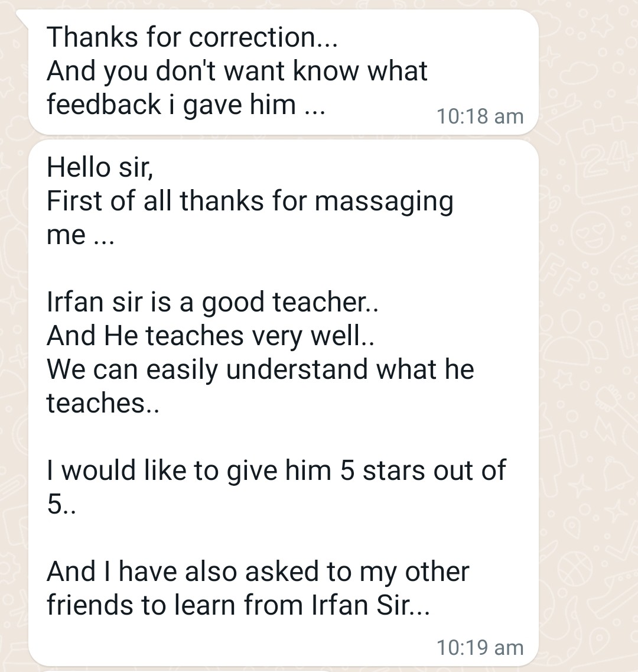Viewport: 638px width, 672px height.
Task: Tap "I would like to give him 5 stars" line
Action: point(276,470)
